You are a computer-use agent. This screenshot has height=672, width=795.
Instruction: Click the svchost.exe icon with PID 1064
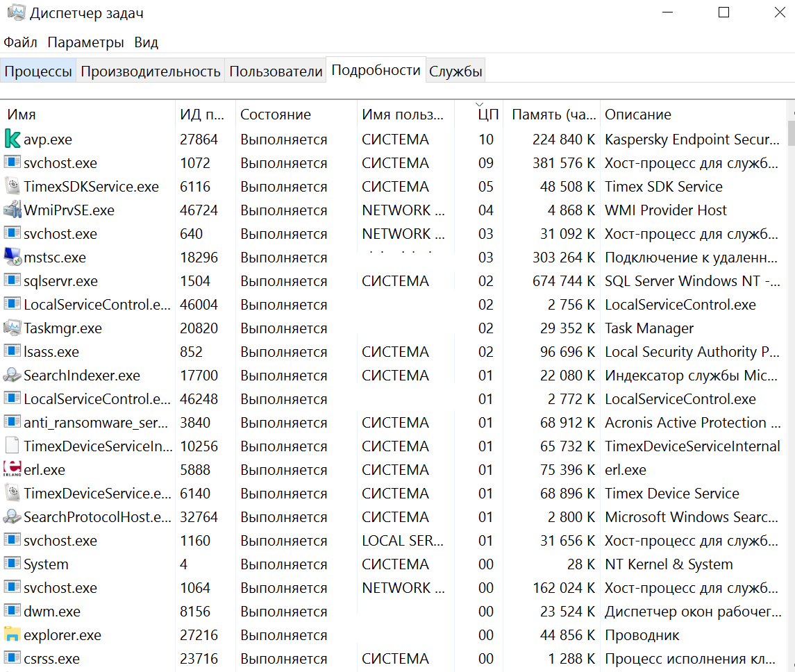(x=12, y=587)
